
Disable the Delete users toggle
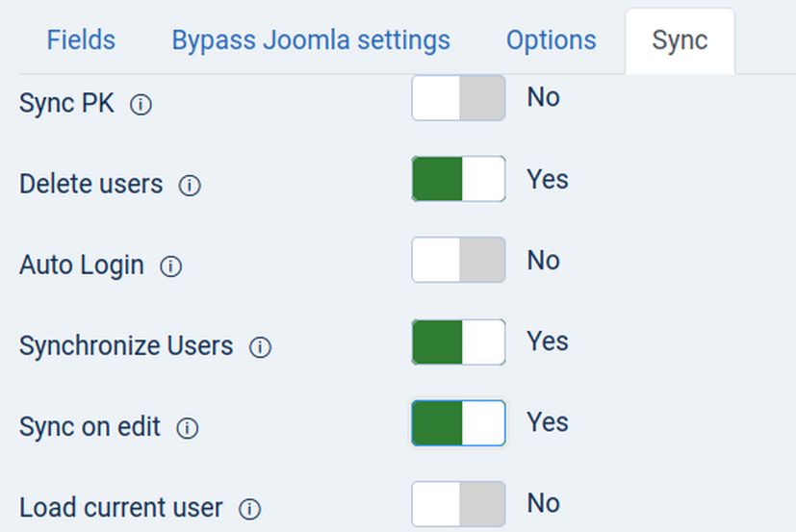coord(458,179)
